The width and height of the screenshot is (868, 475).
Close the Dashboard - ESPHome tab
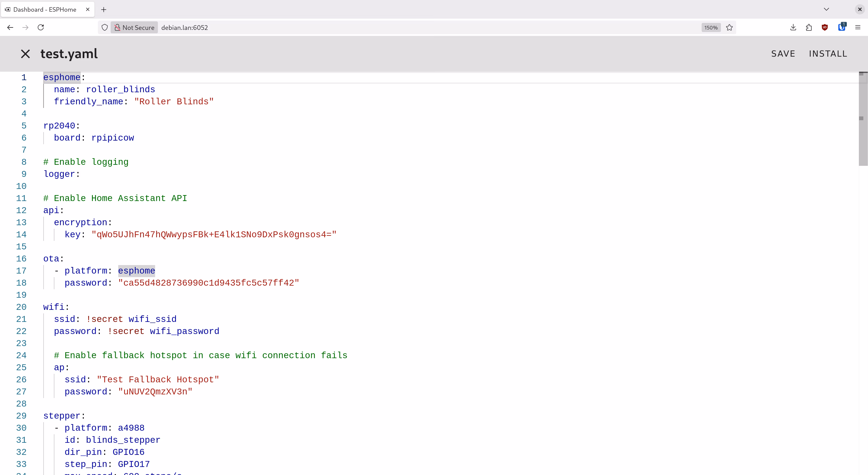[88, 10]
